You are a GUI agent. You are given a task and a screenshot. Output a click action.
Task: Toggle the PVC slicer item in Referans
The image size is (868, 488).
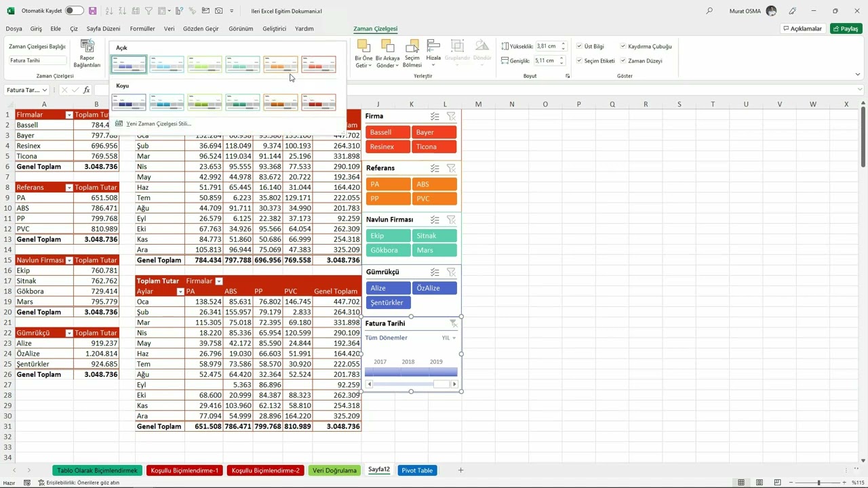click(434, 199)
